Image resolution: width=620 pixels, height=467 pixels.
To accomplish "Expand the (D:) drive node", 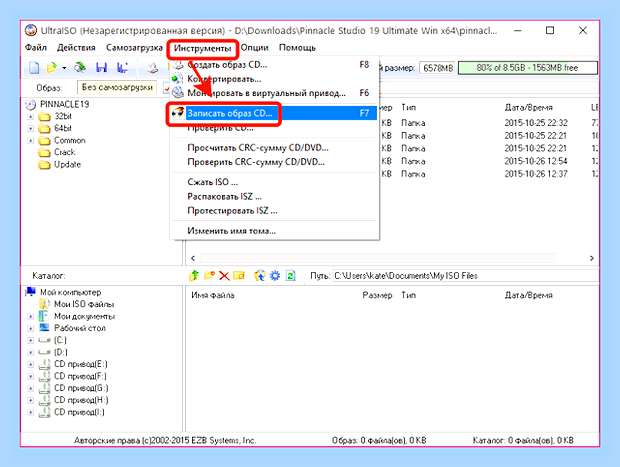I will point(30,352).
